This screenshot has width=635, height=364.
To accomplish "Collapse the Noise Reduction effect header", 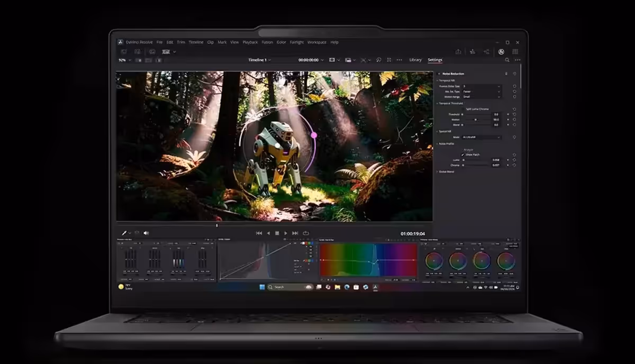I will (x=439, y=74).
